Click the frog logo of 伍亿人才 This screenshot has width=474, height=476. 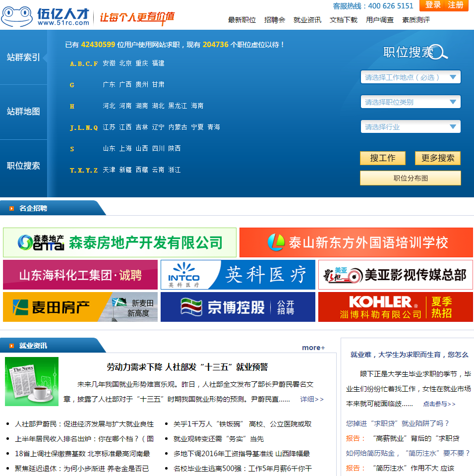17,16
